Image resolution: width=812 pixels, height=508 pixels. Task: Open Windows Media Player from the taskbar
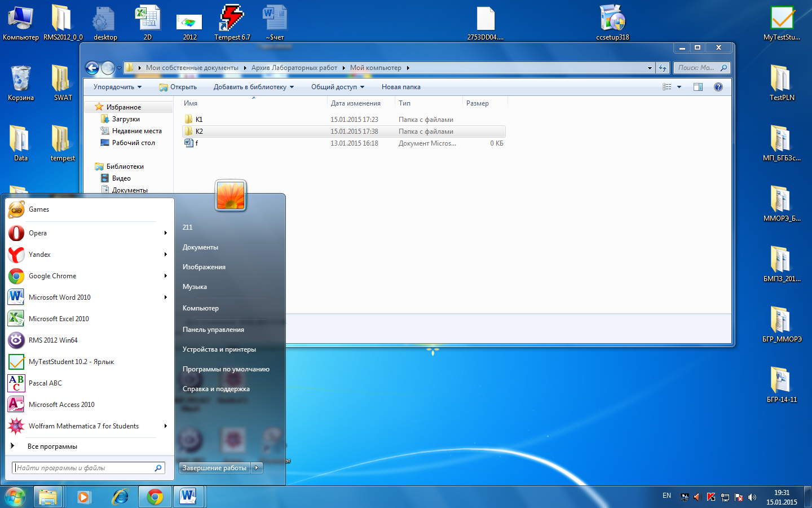(83, 497)
